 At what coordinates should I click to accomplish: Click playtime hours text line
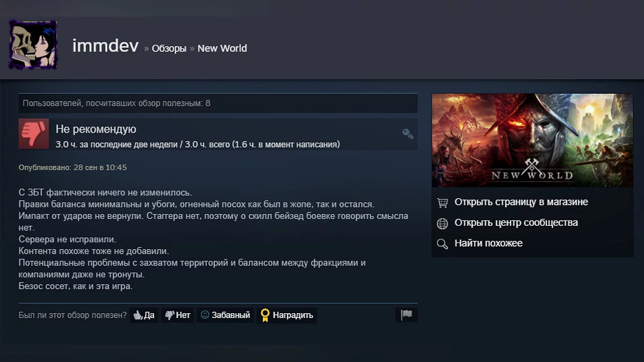[197, 144]
